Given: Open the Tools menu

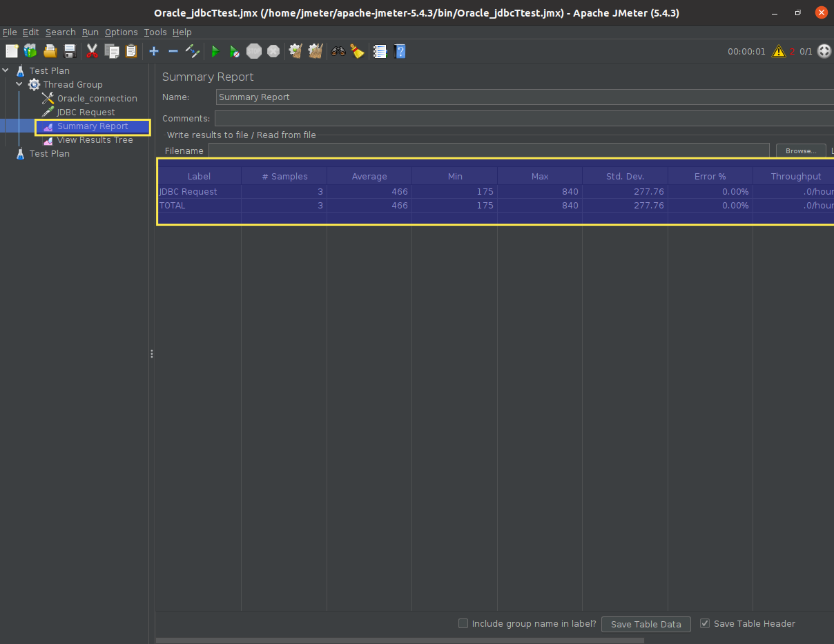Looking at the screenshot, I should point(155,32).
